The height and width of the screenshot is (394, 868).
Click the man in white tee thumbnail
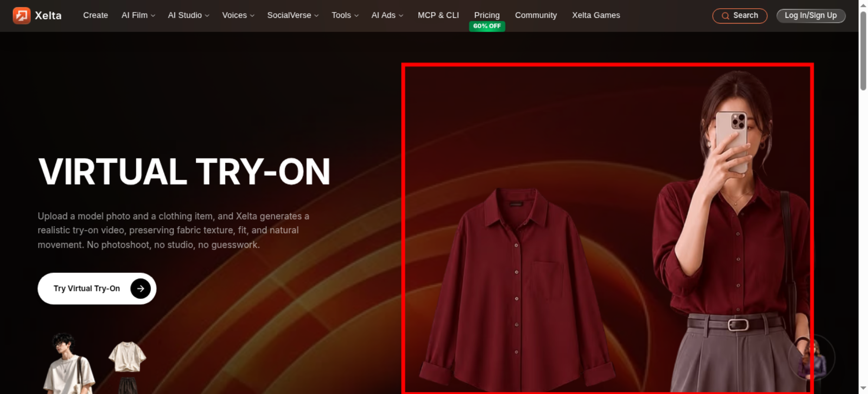69,364
